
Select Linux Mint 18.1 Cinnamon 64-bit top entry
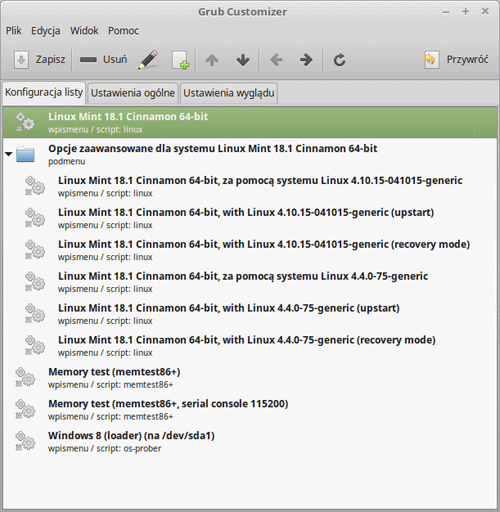click(250, 122)
